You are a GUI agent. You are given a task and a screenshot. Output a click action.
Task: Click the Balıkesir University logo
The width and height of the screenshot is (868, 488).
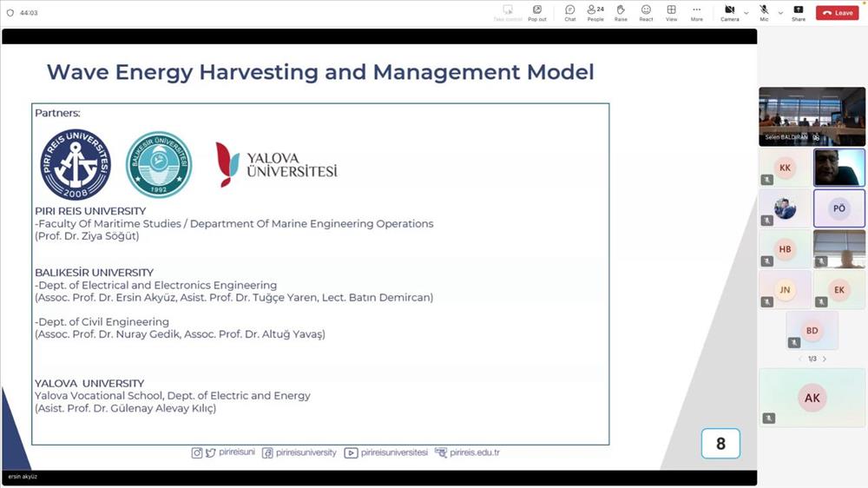pos(159,164)
